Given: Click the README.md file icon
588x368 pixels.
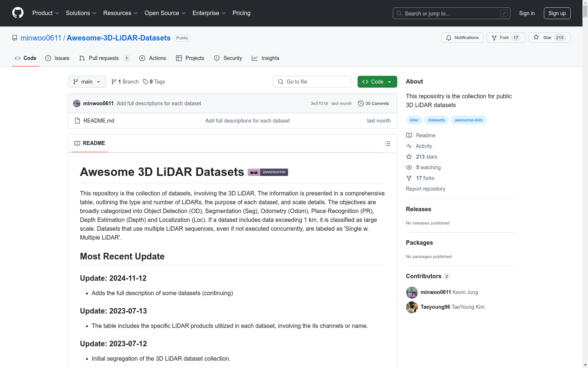Looking at the screenshot, I should pos(77,121).
